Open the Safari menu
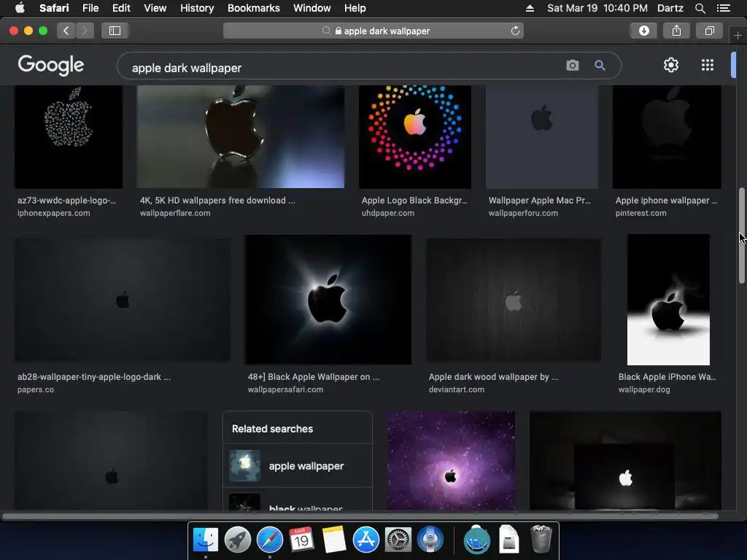Screen dimensions: 747x560 (54, 8)
